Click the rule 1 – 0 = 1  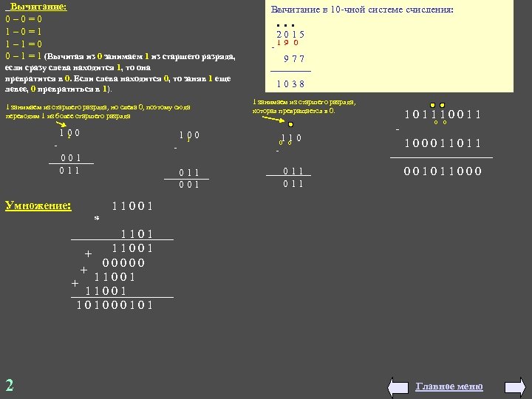(24, 32)
